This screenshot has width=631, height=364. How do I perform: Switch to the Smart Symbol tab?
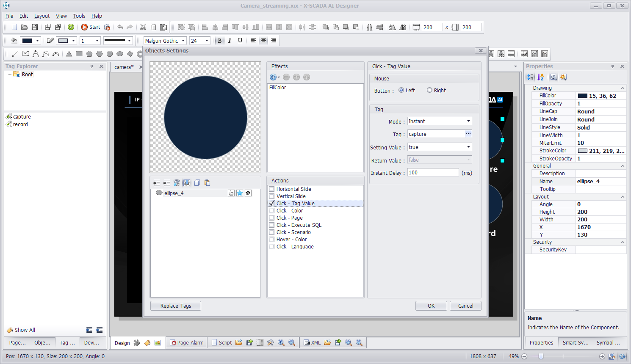(x=575, y=342)
